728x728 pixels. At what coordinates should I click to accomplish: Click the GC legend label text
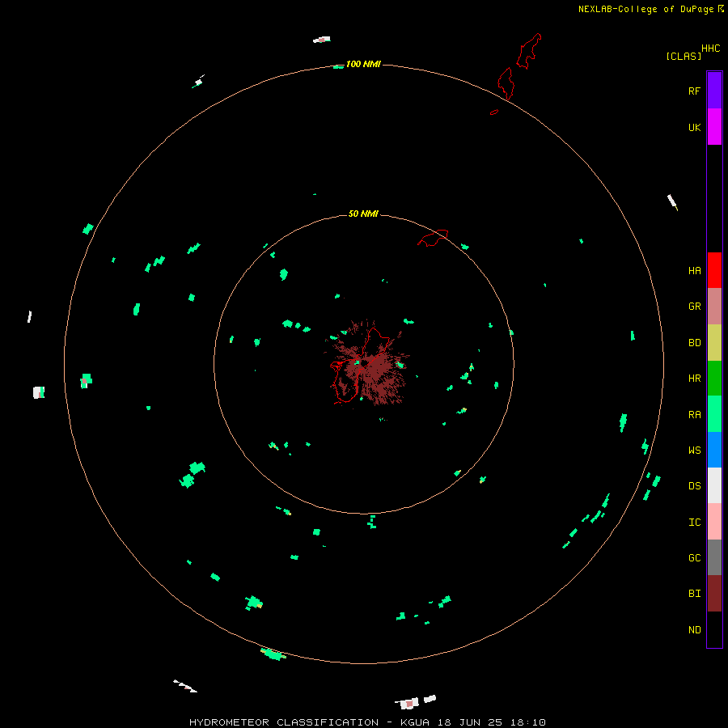(x=694, y=558)
